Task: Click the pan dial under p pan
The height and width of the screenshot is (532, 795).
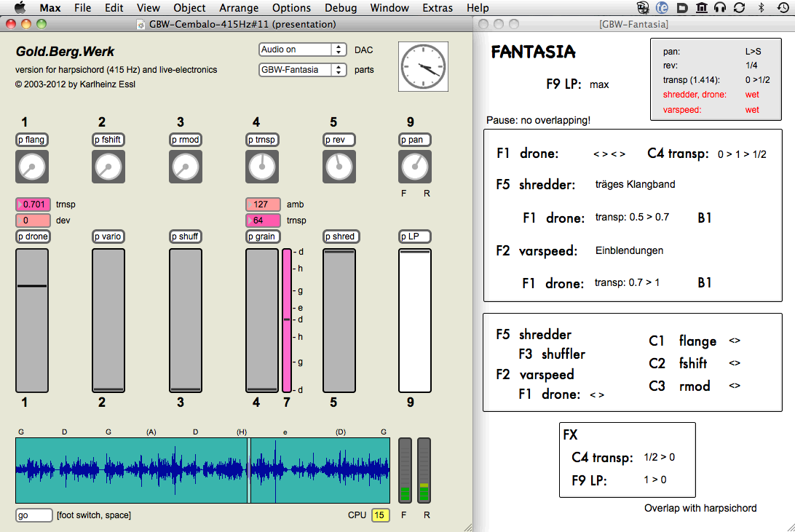Action: (415, 167)
